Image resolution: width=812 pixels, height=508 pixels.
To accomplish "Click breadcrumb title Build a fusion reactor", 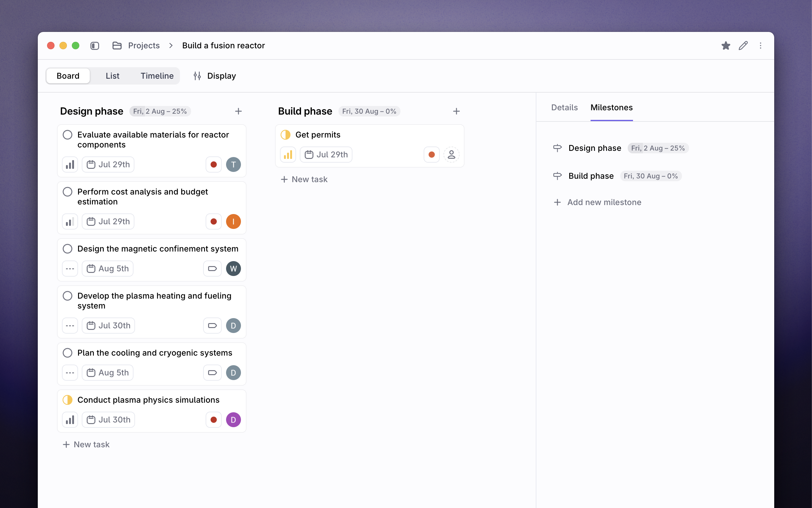I will click(x=224, y=46).
